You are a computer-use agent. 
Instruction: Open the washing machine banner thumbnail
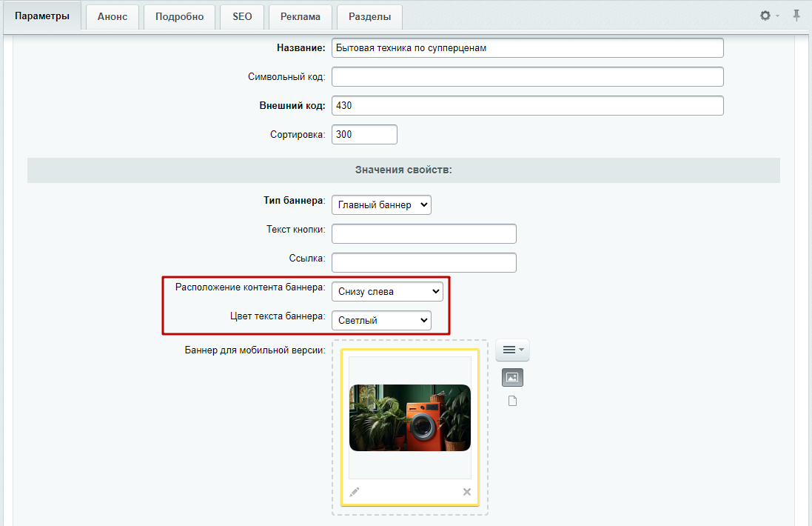(x=410, y=418)
